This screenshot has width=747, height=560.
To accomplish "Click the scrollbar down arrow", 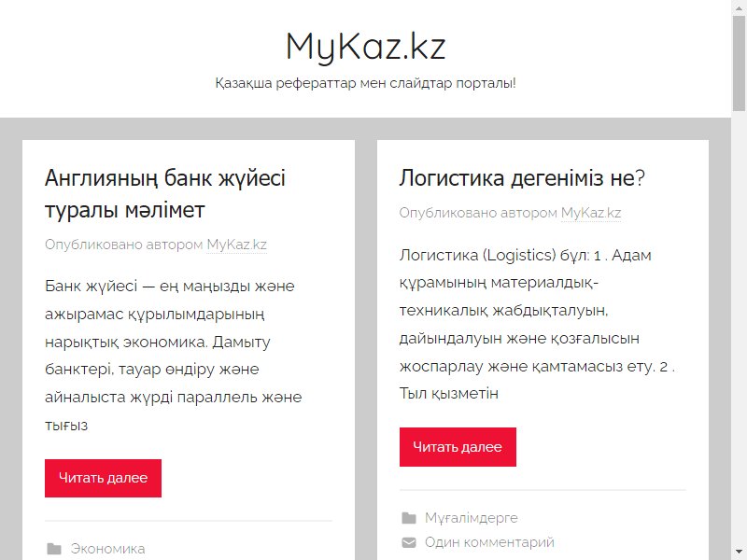I will click(739, 553).
